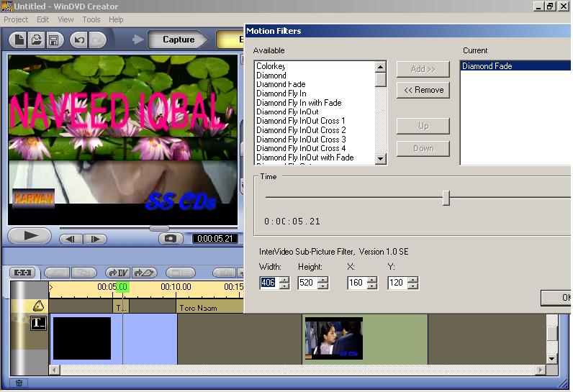Toggle the timeline fit-view icon
The image size is (573, 392).
click(22, 273)
